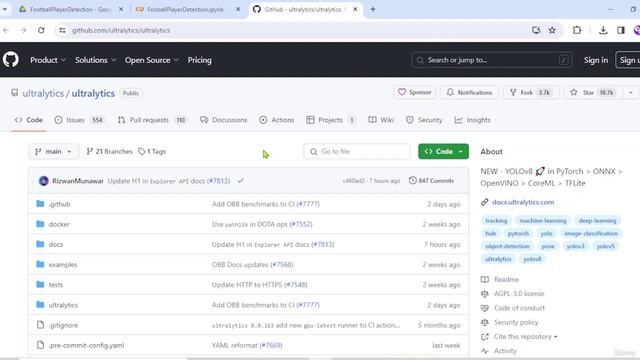Expand the Open Source menu

152,60
